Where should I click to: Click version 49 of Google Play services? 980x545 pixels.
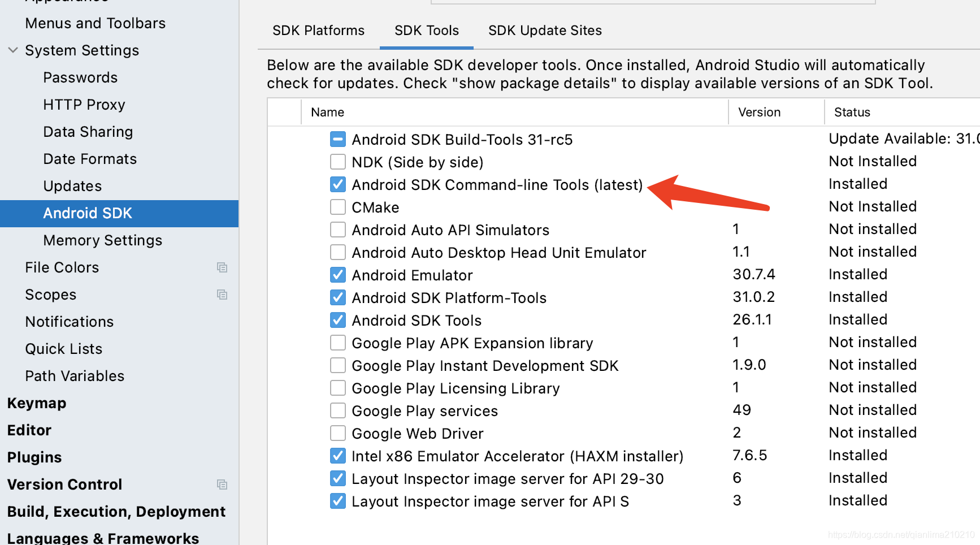point(742,410)
